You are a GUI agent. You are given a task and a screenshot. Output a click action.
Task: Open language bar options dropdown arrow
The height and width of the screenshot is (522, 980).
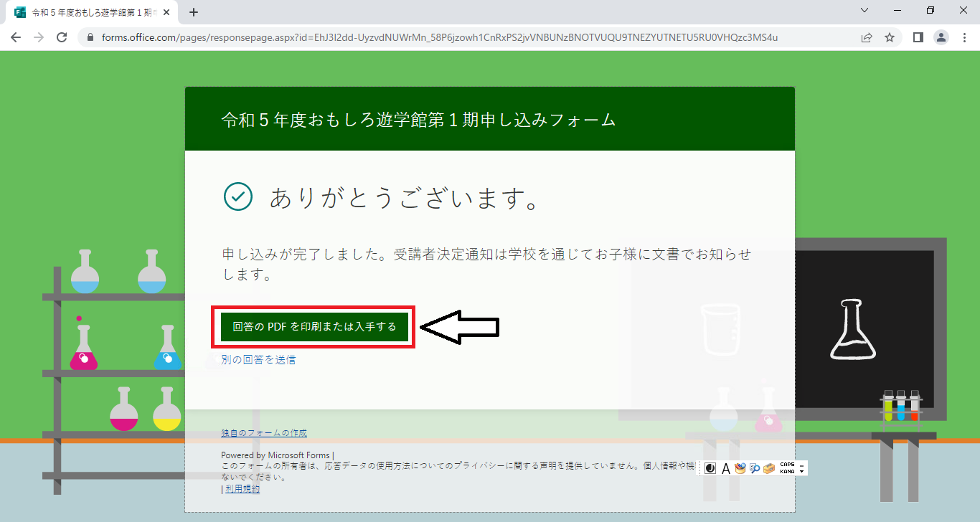[x=801, y=472]
